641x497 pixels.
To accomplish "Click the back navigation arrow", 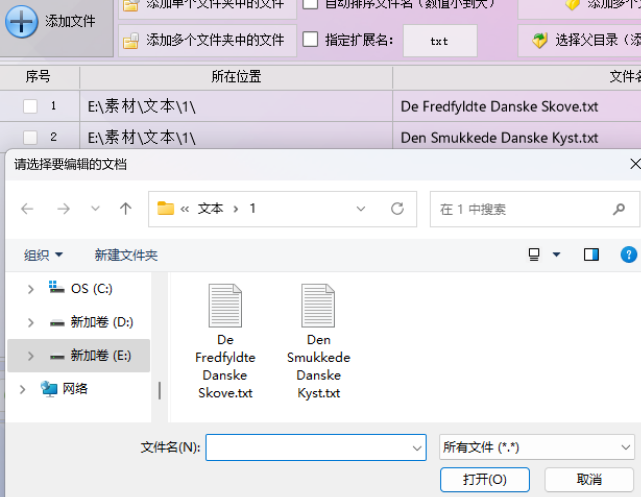I will [x=27, y=209].
